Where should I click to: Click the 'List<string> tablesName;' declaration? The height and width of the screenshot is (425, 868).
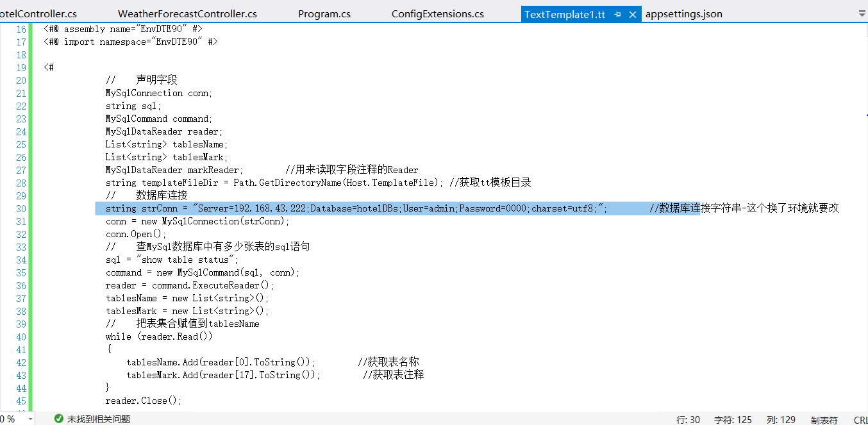167,144
